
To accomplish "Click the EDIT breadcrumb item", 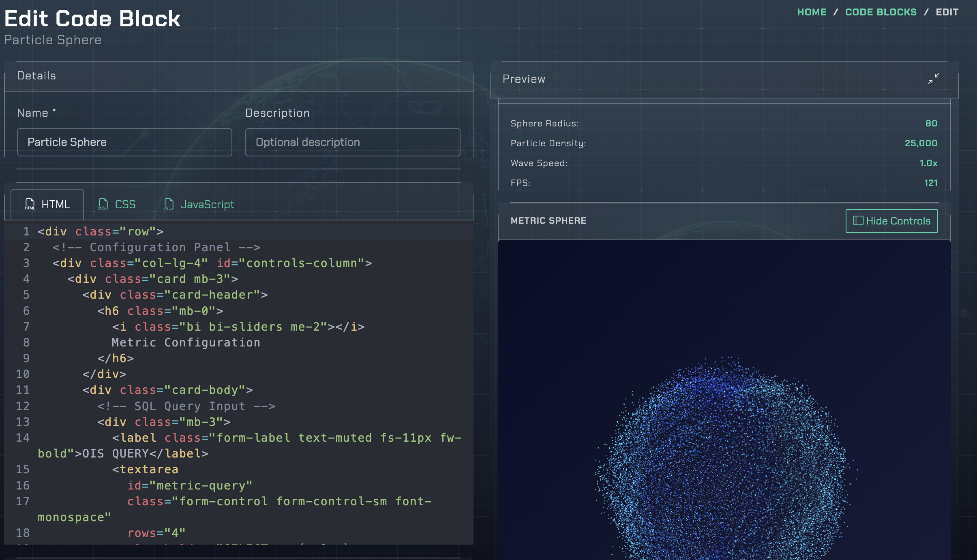I will 947,12.
